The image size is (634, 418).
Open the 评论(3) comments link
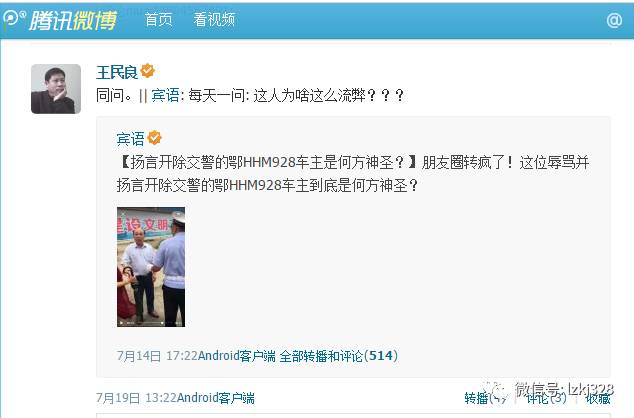(x=546, y=398)
